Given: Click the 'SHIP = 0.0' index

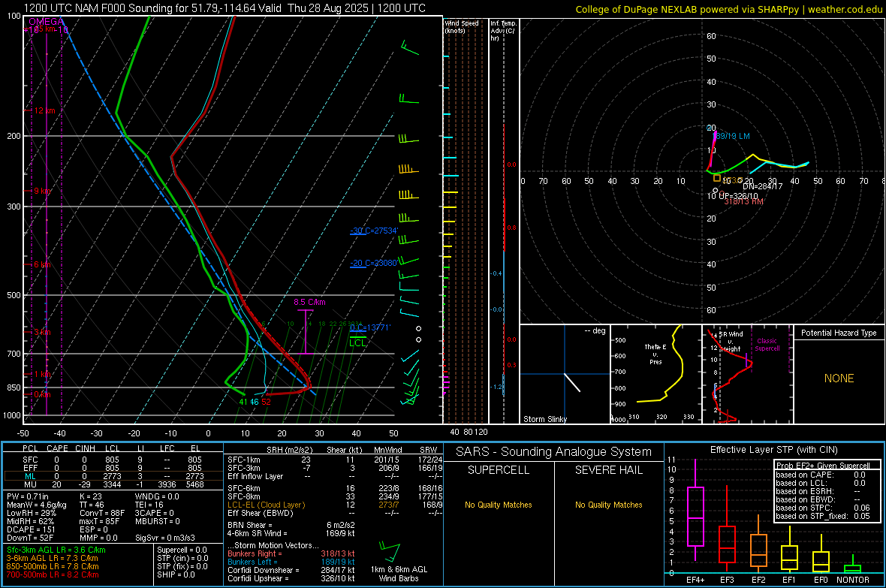Looking at the screenshot, I should pos(176,574).
